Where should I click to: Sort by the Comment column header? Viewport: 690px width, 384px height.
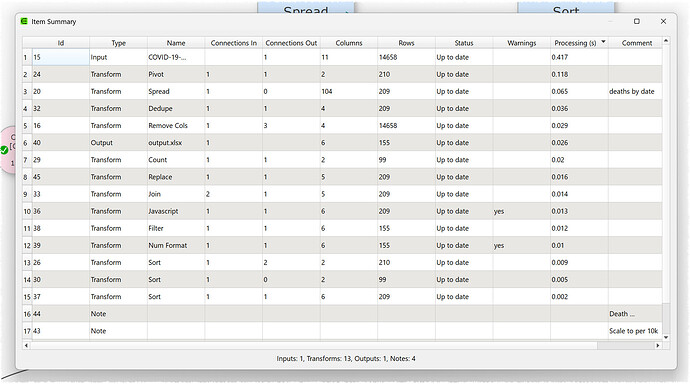click(637, 43)
